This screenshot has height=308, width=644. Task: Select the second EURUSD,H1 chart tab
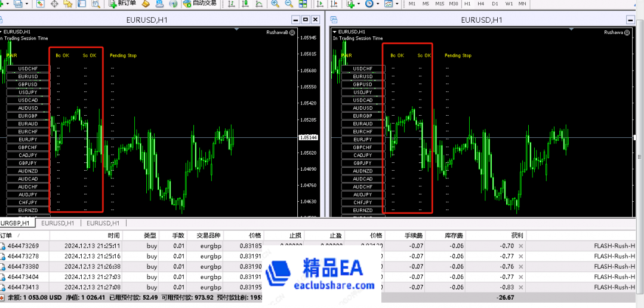point(103,223)
